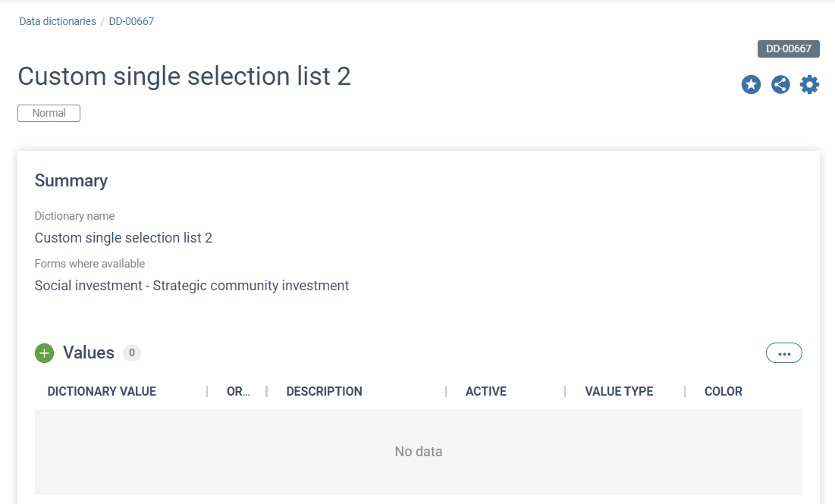The height and width of the screenshot is (504, 835).
Task: Go to Data dictionaries breadcrumb
Action: (x=58, y=21)
